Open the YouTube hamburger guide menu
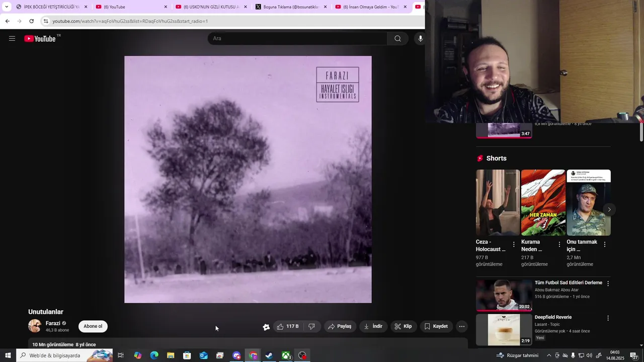This screenshot has height=362, width=644. coord(12,39)
